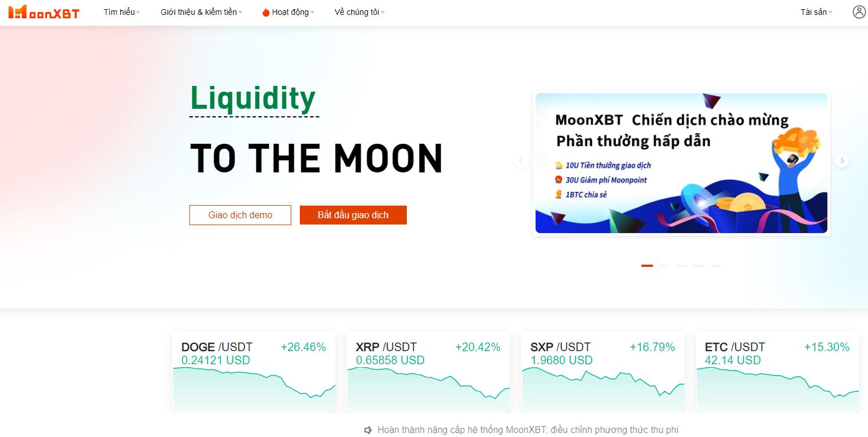The image size is (868, 437).
Task: Go to next banner slide arrow
Action: point(841,161)
